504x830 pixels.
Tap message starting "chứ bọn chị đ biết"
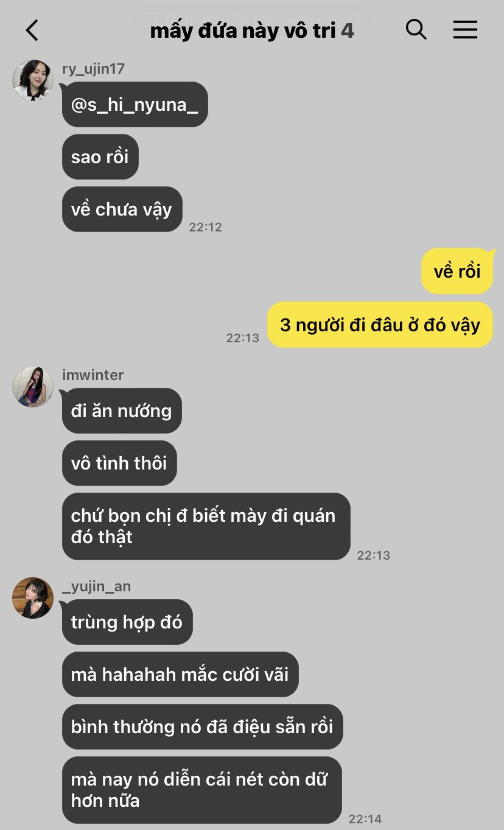(206, 526)
